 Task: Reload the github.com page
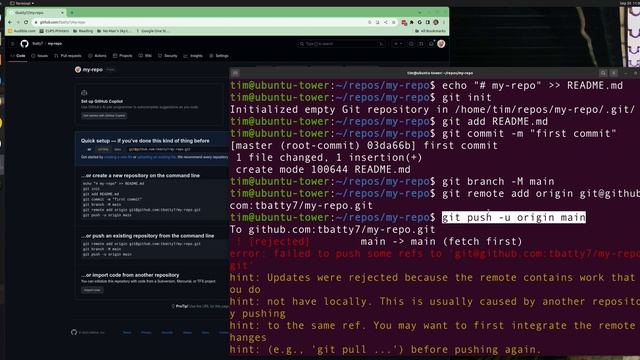(26, 22)
